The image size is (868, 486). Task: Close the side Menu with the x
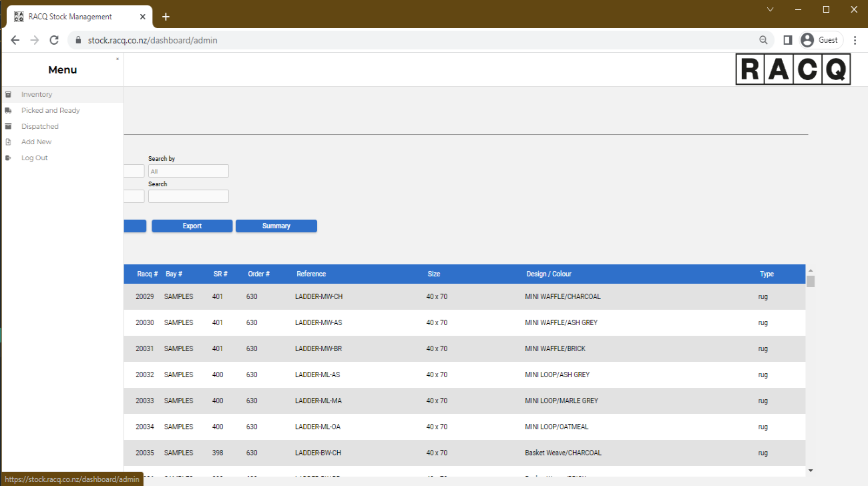[x=118, y=59]
